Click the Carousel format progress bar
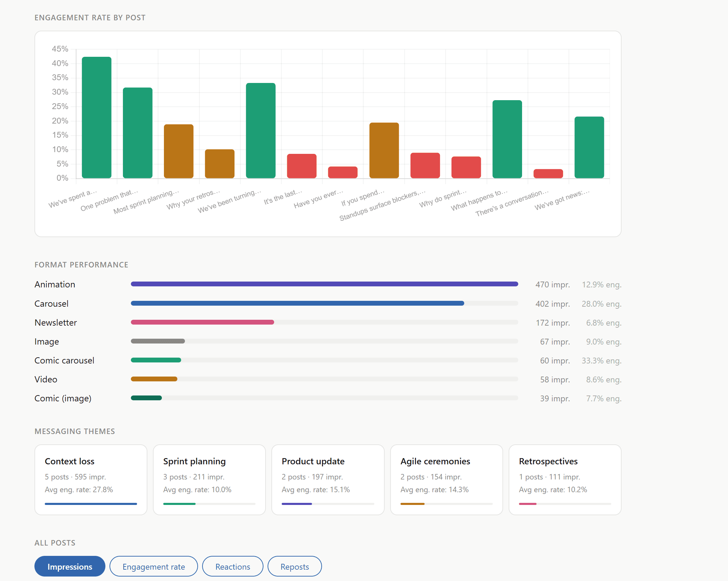This screenshot has width=728, height=581. pyautogui.click(x=324, y=303)
